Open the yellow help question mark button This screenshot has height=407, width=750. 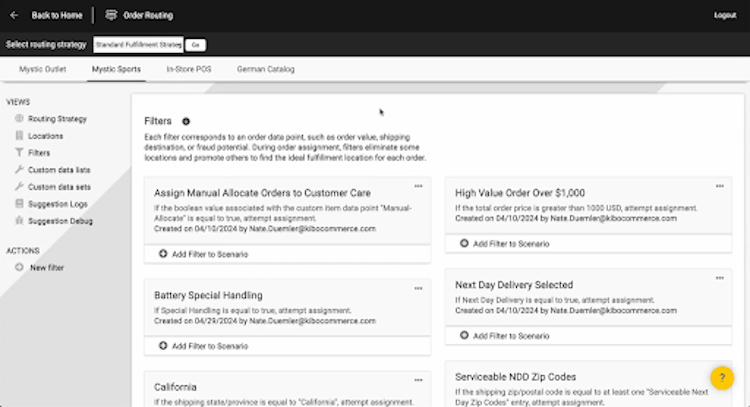tap(722, 378)
